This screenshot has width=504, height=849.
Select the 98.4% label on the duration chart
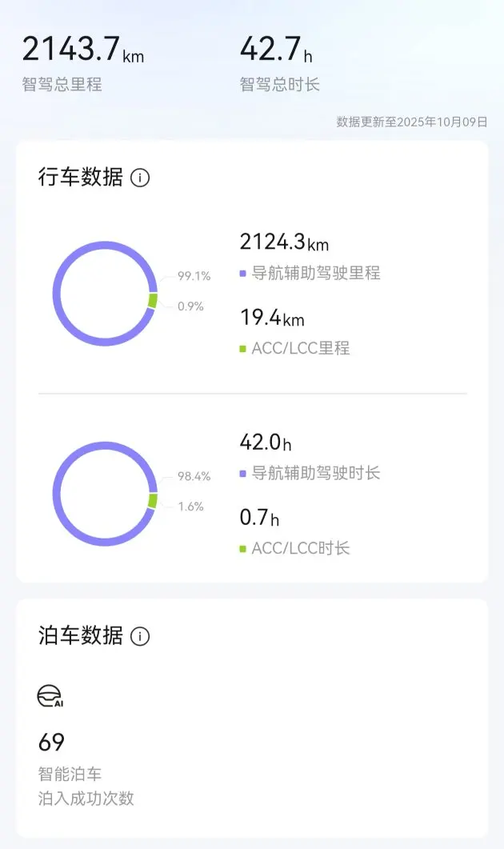194,476
